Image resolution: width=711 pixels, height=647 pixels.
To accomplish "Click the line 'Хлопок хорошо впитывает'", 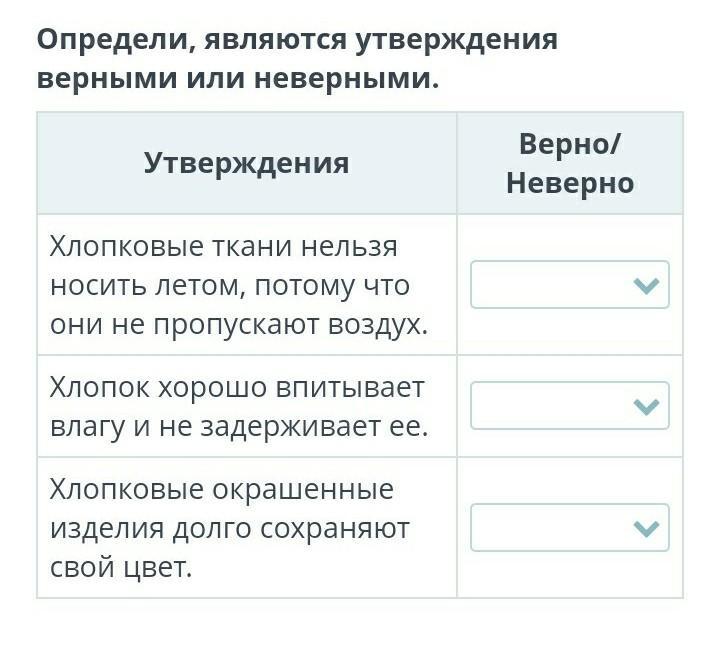I will [237, 388].
